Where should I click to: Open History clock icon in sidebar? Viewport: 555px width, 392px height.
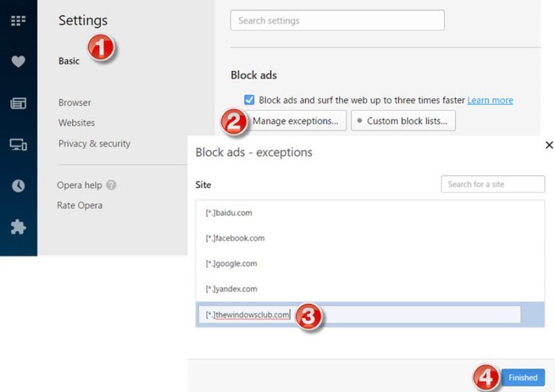(18, 185)
